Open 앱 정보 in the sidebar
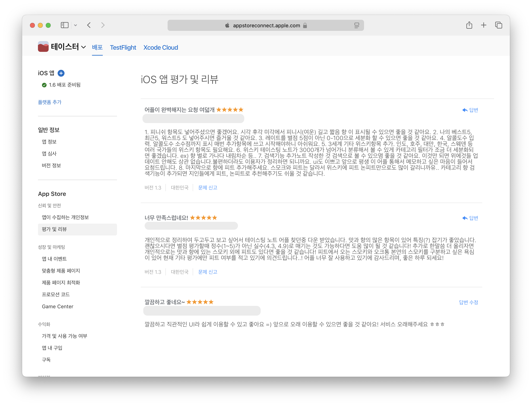Screen dimensions: 532x406 click(x=49, y=142)
